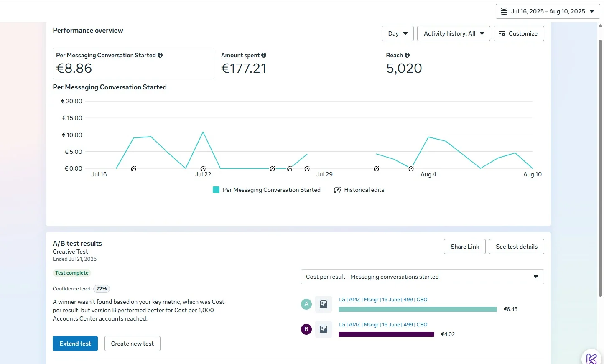Click the Reach info icon
The width and height of the screenshot is (604, 364).
pyautogui.click(x=407, y=55)
